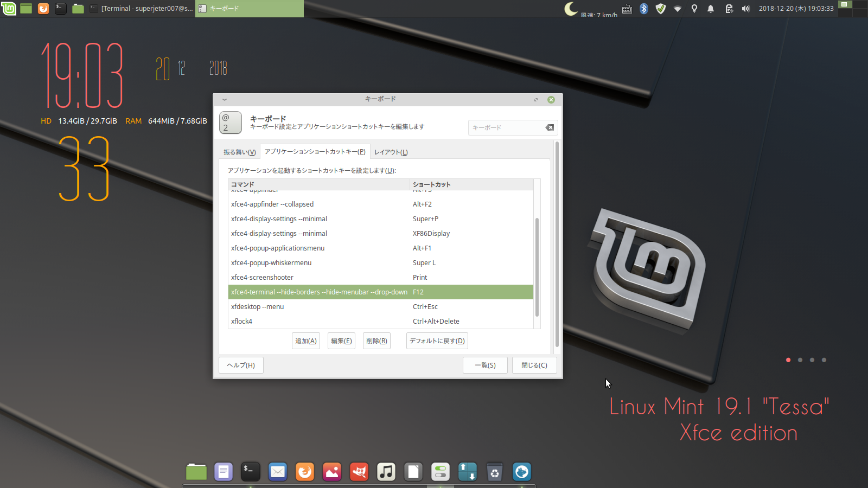The image size is (868, 488).
Task: Open the image viewer from the dock
Action: 332,472
